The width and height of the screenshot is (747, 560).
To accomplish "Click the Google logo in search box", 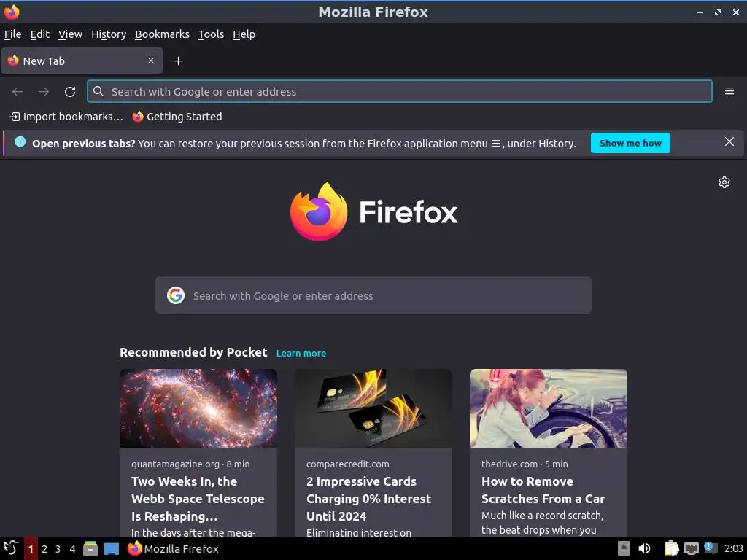I will coord(176,296).
